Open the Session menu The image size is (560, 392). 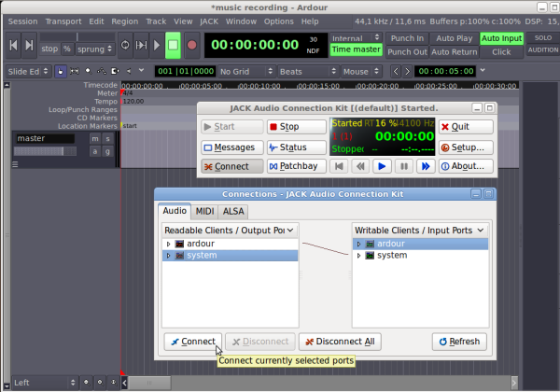(x=22, y=21)
